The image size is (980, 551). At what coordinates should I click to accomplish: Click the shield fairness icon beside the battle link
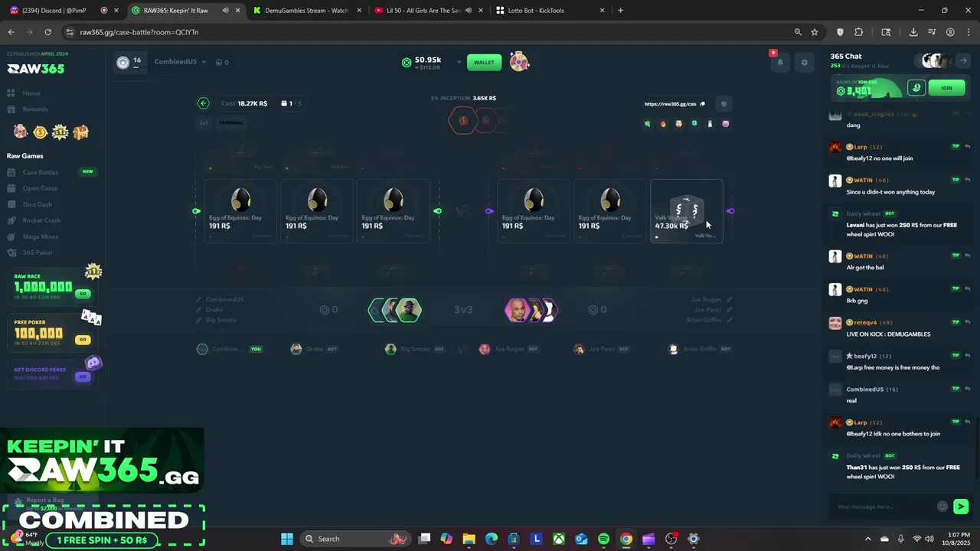[x=724, y=104]
